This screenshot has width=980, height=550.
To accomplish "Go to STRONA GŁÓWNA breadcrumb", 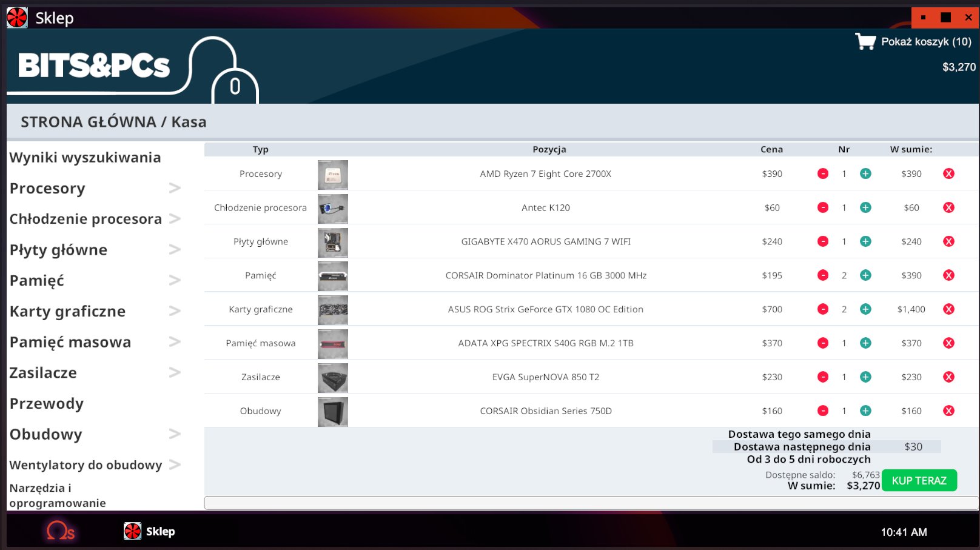I will click(89, 122).
